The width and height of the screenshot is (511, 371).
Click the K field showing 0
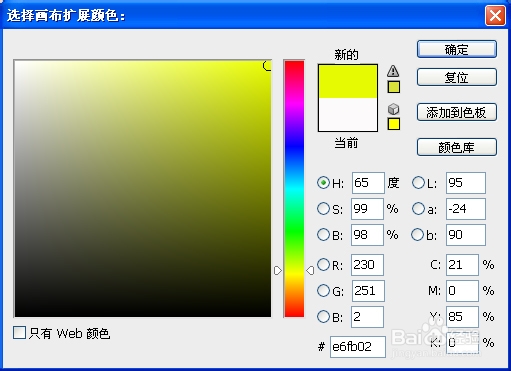[462, 343]
